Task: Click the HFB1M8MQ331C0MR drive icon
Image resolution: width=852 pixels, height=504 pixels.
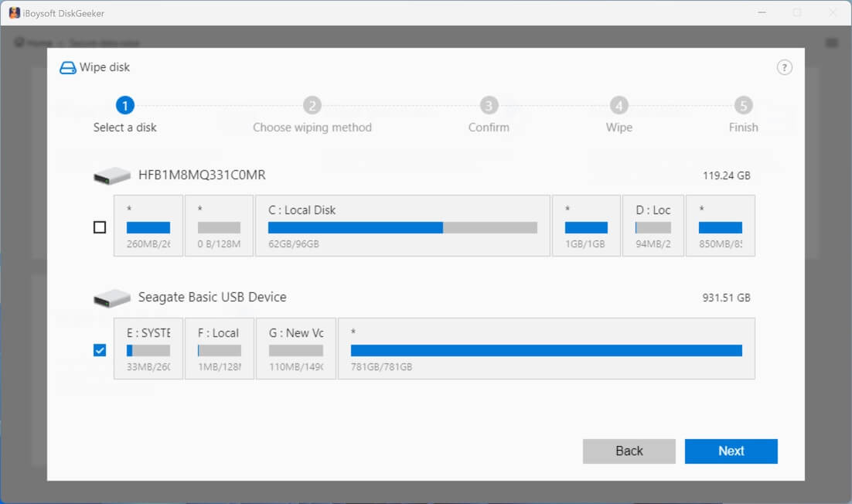Action: [112, 175]
